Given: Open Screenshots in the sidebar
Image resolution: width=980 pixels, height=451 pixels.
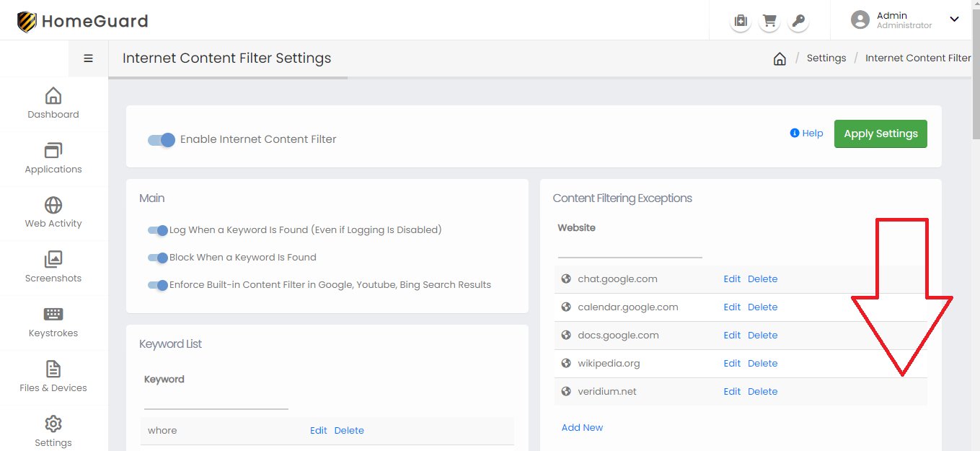Looking at the screenshot, I should tap(53, 268).
